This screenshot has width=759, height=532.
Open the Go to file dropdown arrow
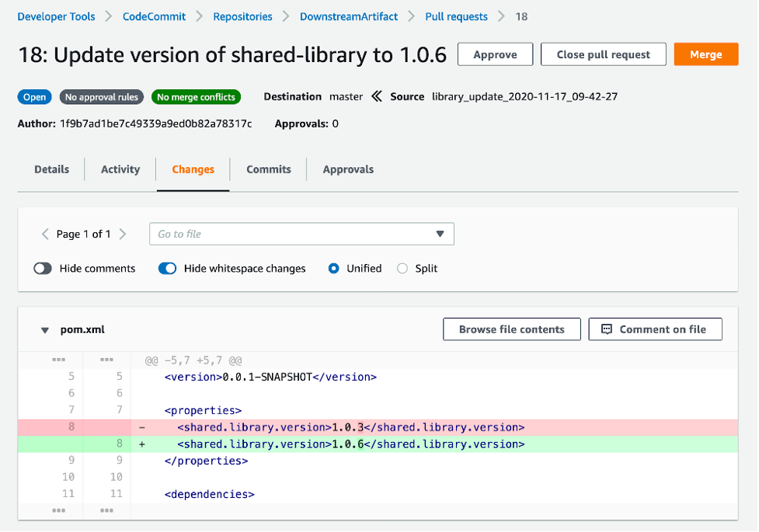(x=441, y=233)
